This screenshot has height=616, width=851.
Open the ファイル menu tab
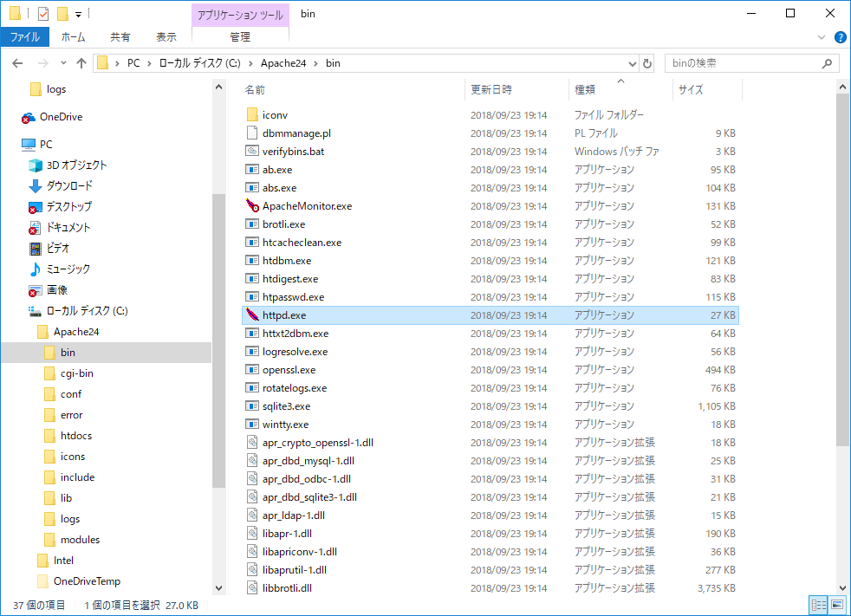click(x=24, y=37)
